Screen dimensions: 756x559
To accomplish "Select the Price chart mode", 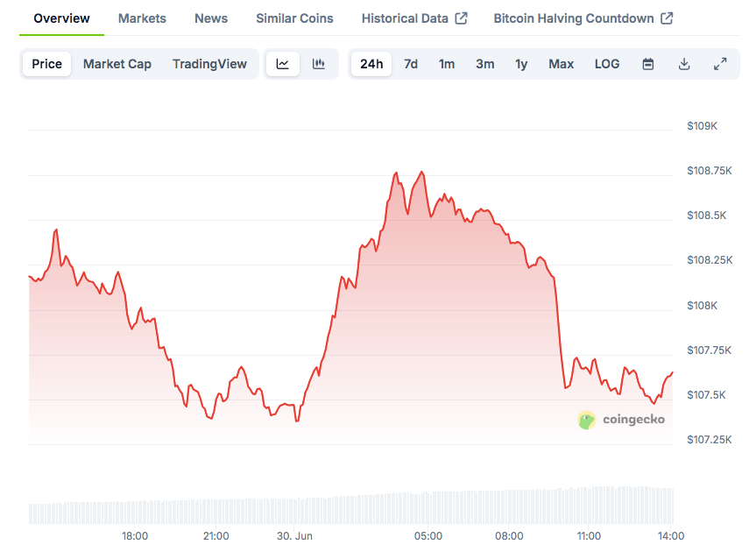I will [47, 64].
